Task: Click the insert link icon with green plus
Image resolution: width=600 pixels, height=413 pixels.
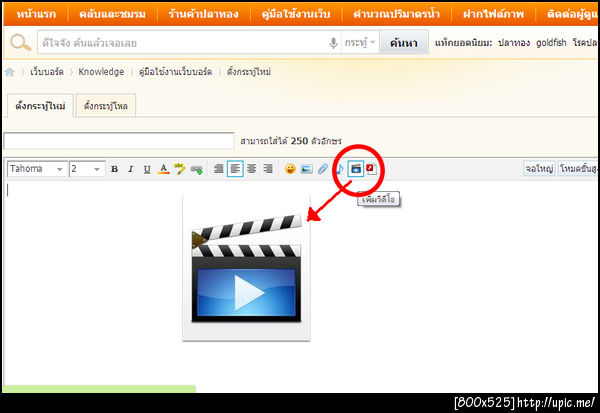Action: tap(197, 169)
